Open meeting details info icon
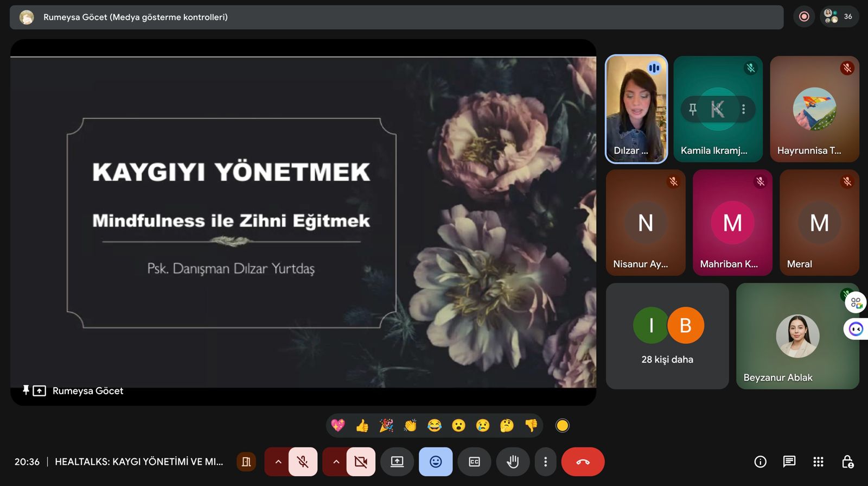 [x=760, y=462]
